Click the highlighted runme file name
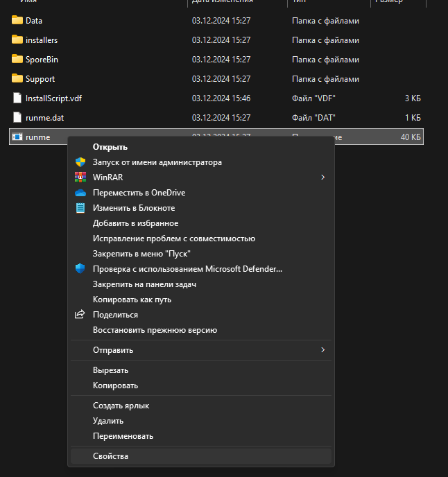This screenshot has height=477, width=448. pos(37,137)
